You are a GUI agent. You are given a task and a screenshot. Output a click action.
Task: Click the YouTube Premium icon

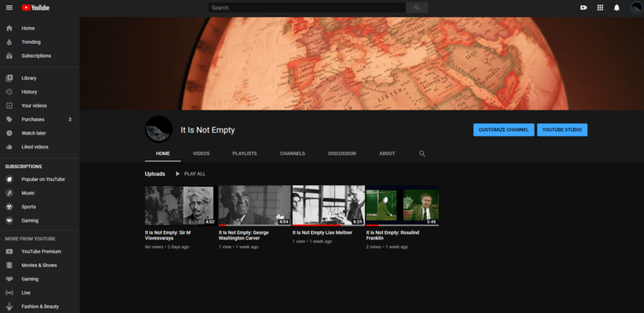pyautogui.click(x=9, y=251)
